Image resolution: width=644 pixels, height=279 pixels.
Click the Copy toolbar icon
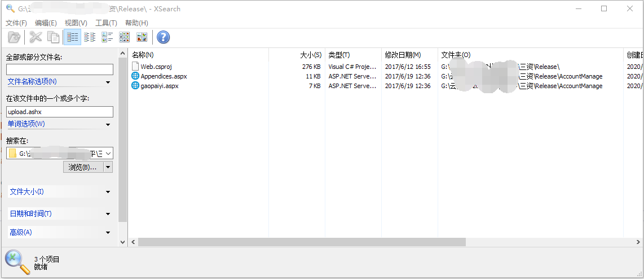coord(53,37)
